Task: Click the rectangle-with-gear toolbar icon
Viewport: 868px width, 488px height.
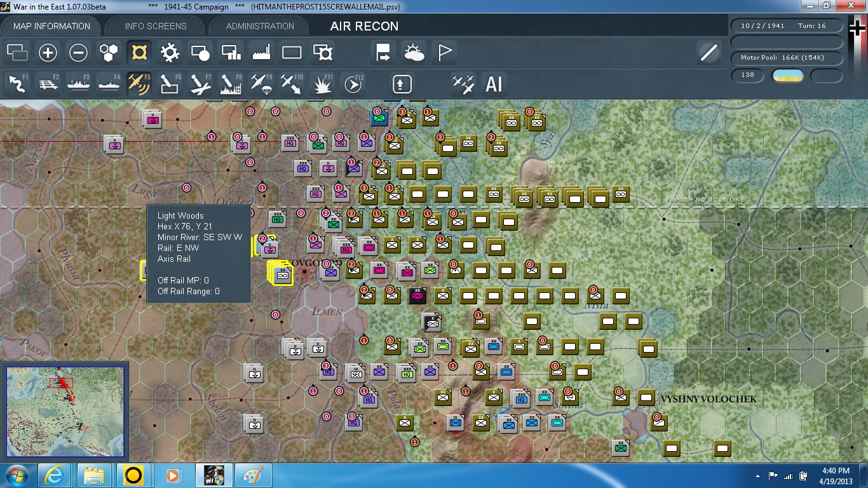Action: pyautogui.click(x=323, y=53)
